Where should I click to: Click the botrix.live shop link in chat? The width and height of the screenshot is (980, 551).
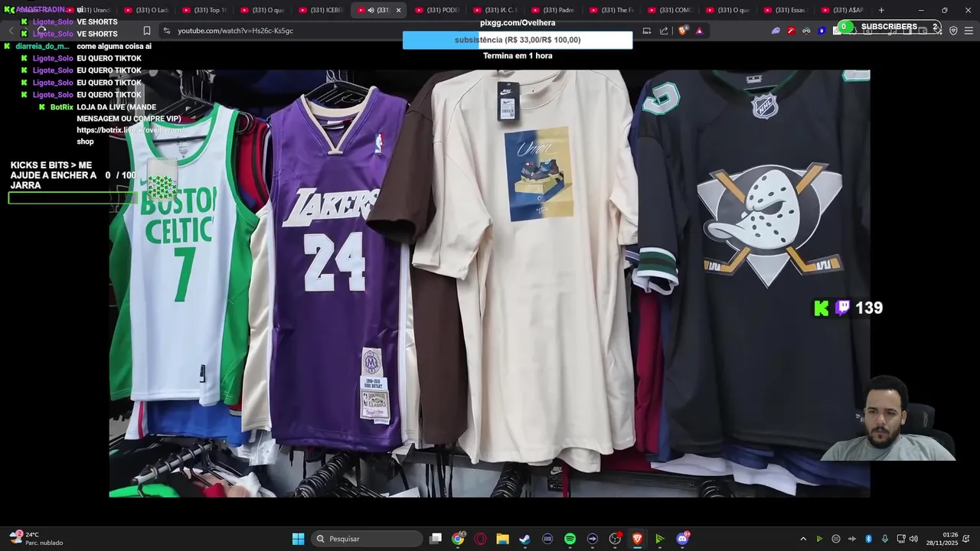tap(129, 135)
